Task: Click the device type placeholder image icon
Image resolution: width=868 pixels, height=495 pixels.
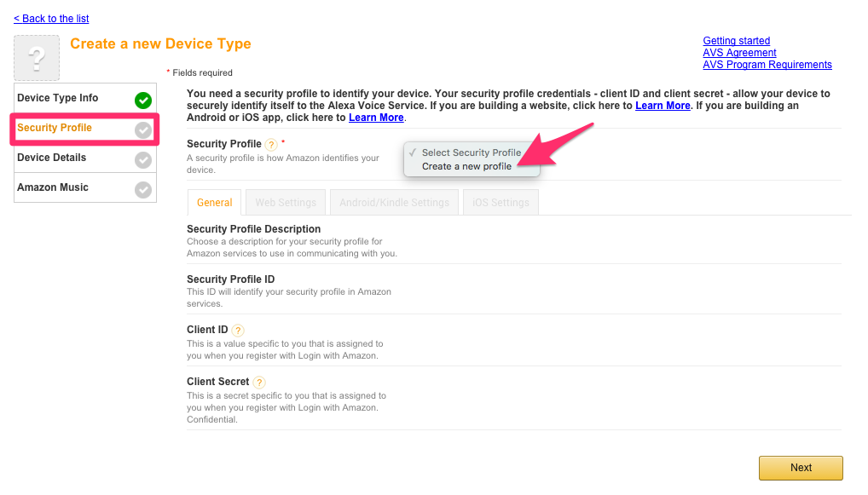Action: 37,58
